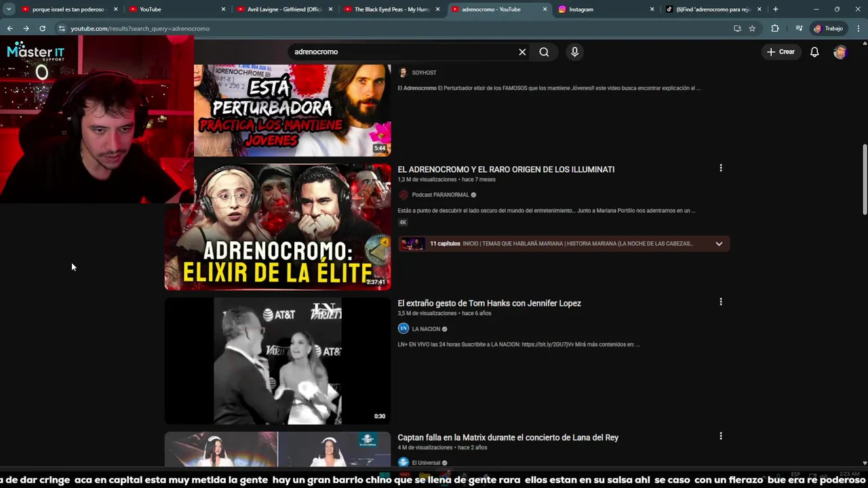Reload the current page
This screenshot has width=868, height=488.
(42, 28)
